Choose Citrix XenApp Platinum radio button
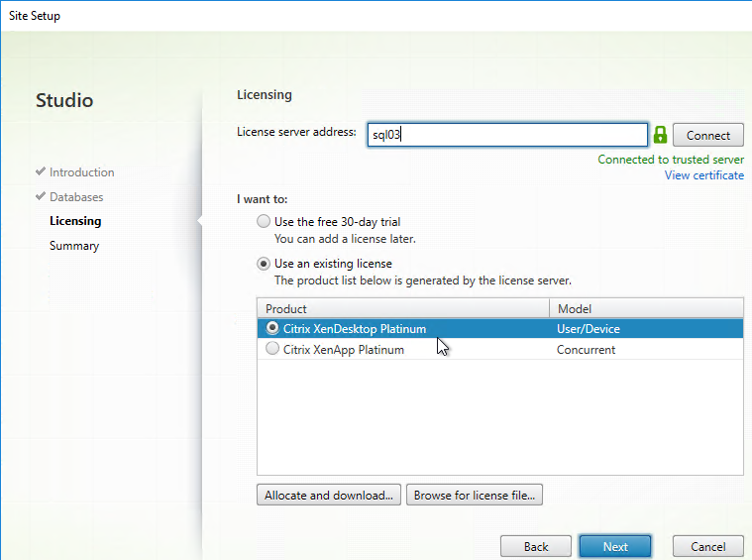Screen dimensions: 752x560 point(272,348)
